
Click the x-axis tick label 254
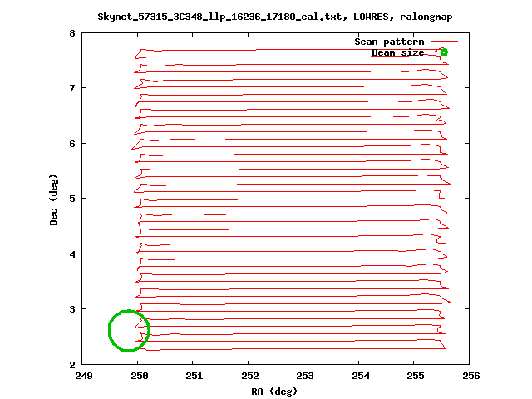pos(360,376)
